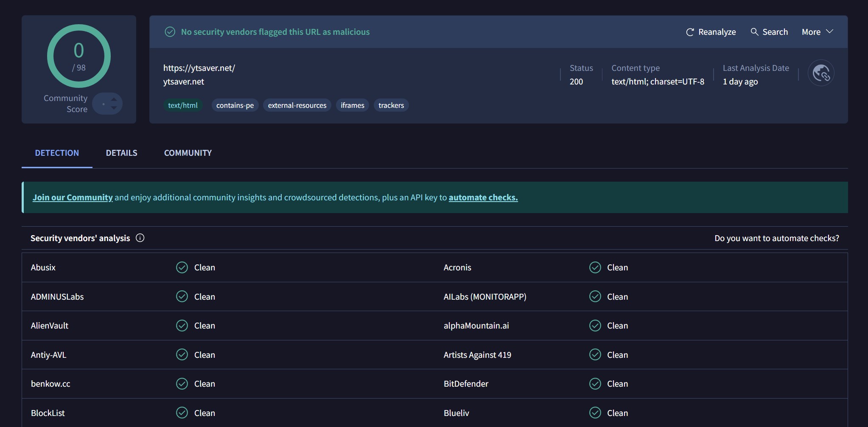Select the trackers tag chip

tap(391, 105)
